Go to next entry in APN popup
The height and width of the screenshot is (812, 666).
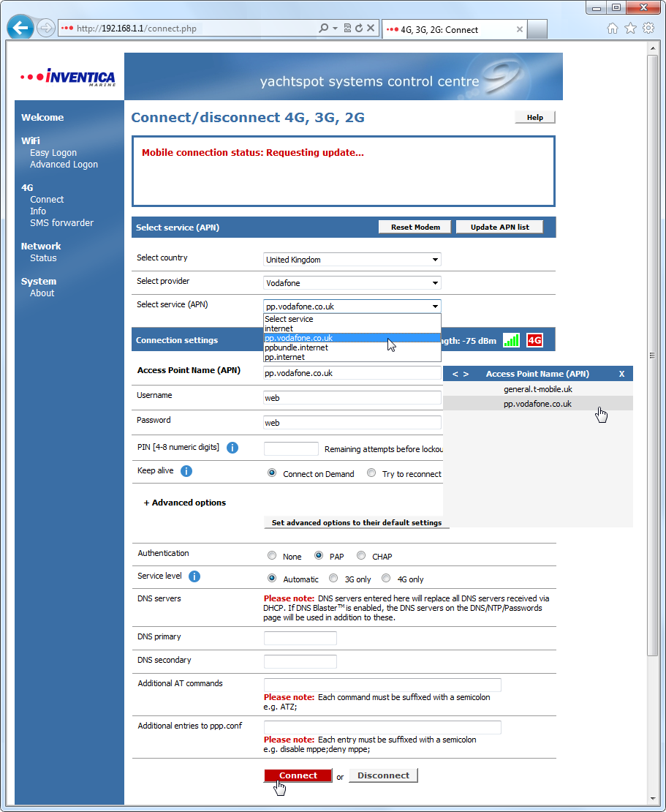pos(466,374)
